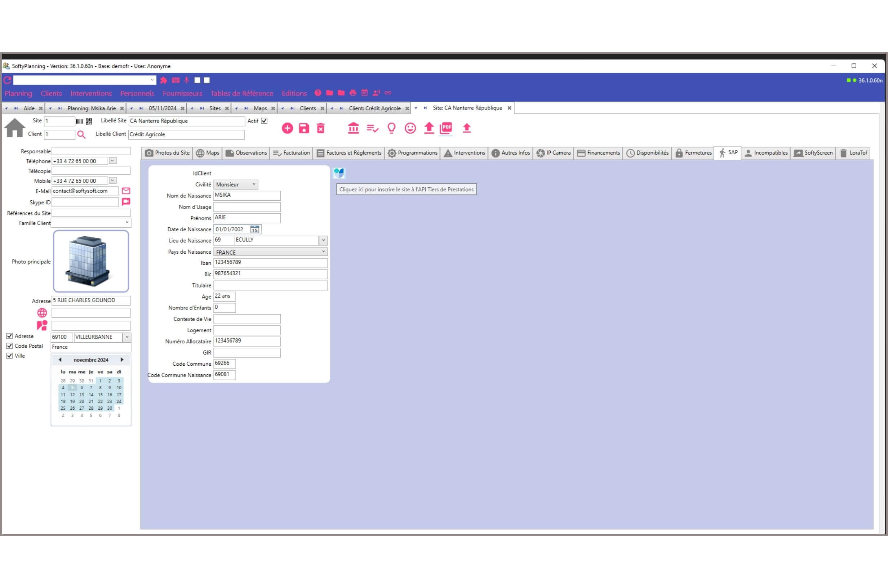This screenshot has height=588, width=888.
Task: Open the Planning menu
Action: (x=18, y=93)
